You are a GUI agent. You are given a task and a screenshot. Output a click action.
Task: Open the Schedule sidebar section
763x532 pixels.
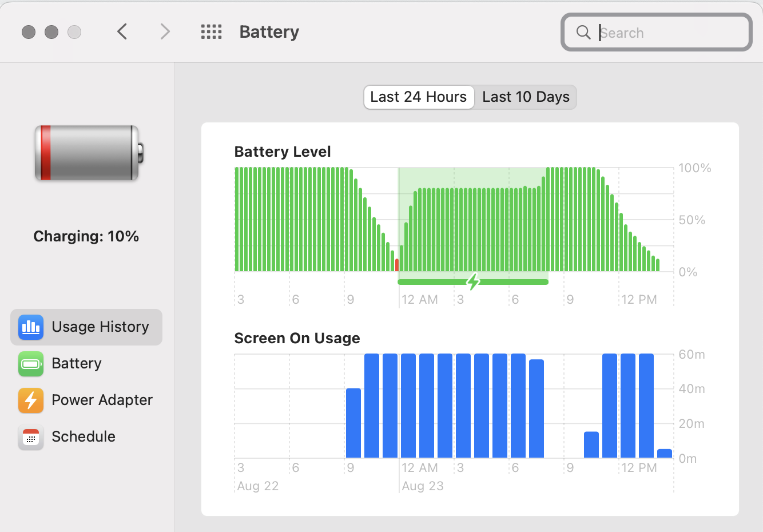pyautogui.click(x=84, y=437)
